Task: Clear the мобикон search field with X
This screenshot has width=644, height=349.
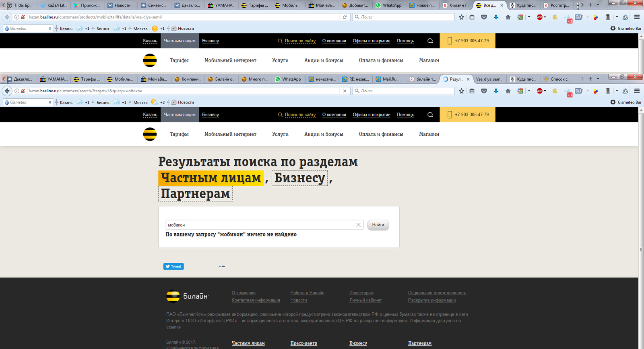Action: click(x=359, y=225)
